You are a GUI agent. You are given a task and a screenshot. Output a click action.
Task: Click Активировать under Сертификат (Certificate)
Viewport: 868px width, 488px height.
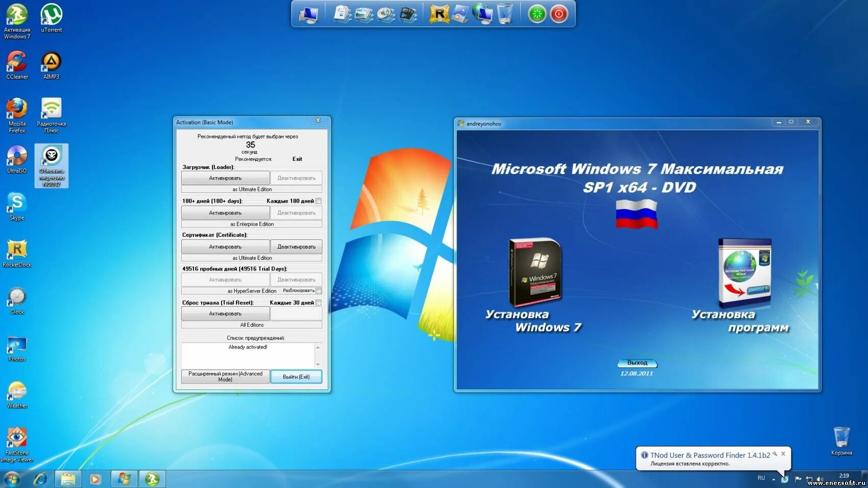(225, 247)
